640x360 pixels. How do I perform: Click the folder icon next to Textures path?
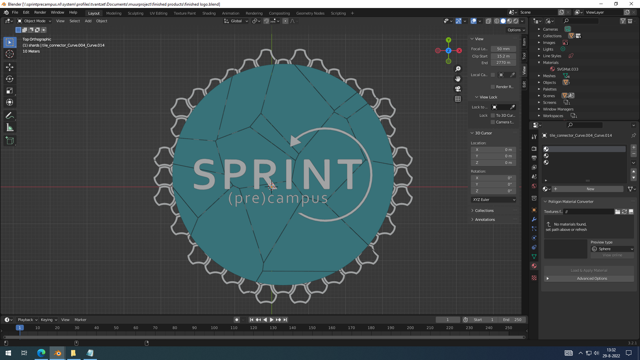tap(618, 211)
